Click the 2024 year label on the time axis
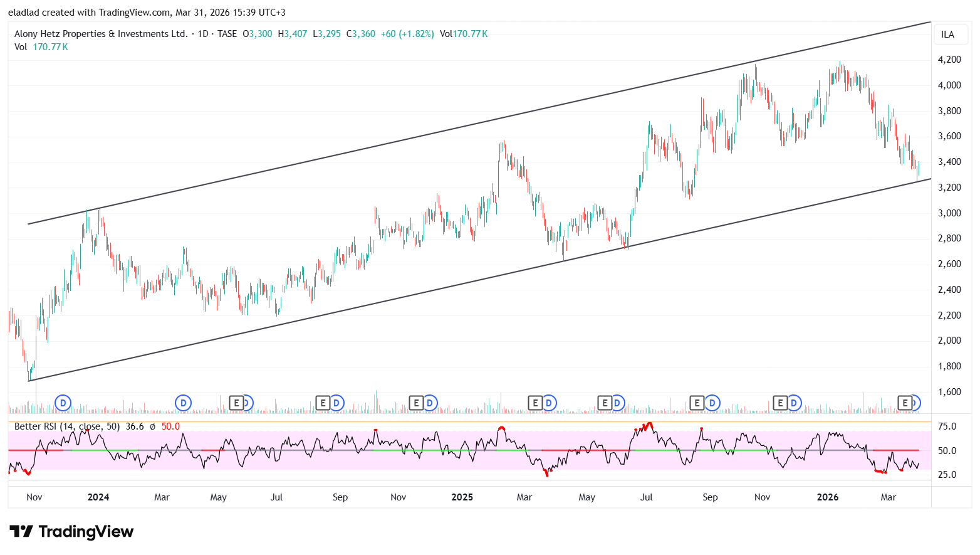The width and height of the screenshot is (980, 555). click(x=98, y=497)
